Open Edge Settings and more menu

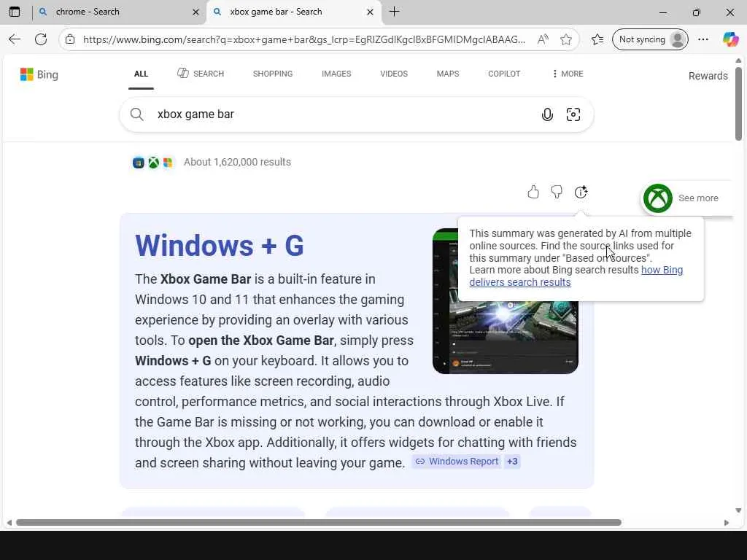click(x=703, y=39)
